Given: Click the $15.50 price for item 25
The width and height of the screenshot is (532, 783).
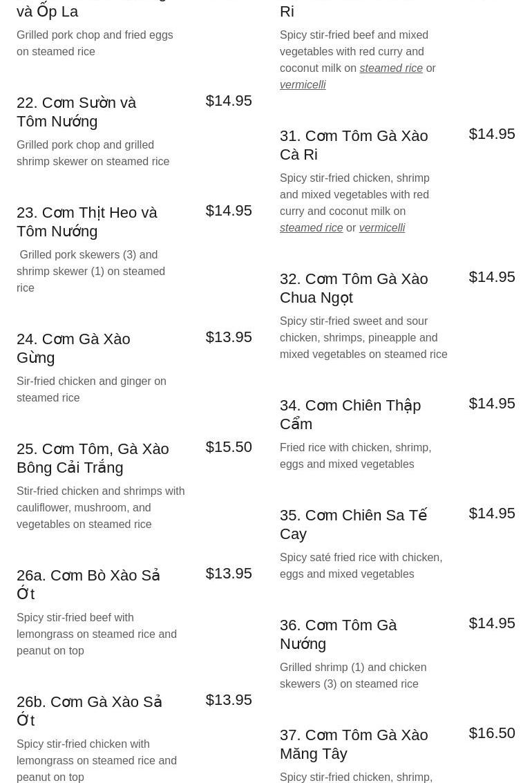Looking at the screenshot, I should 229,447.
